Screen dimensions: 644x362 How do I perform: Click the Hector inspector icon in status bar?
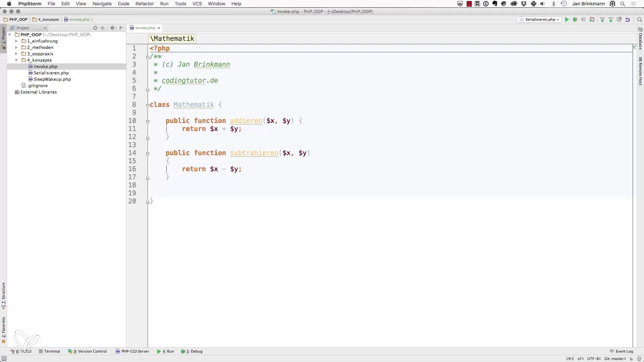[x=639, y=359]
